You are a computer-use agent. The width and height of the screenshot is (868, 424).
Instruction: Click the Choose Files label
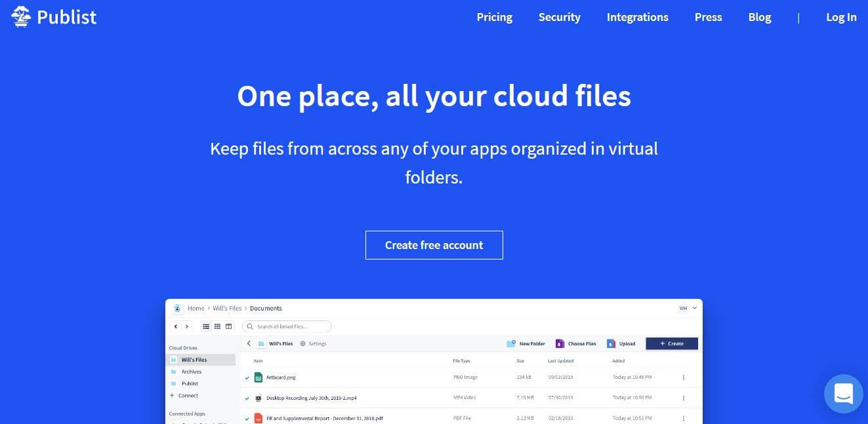[582, 343]
